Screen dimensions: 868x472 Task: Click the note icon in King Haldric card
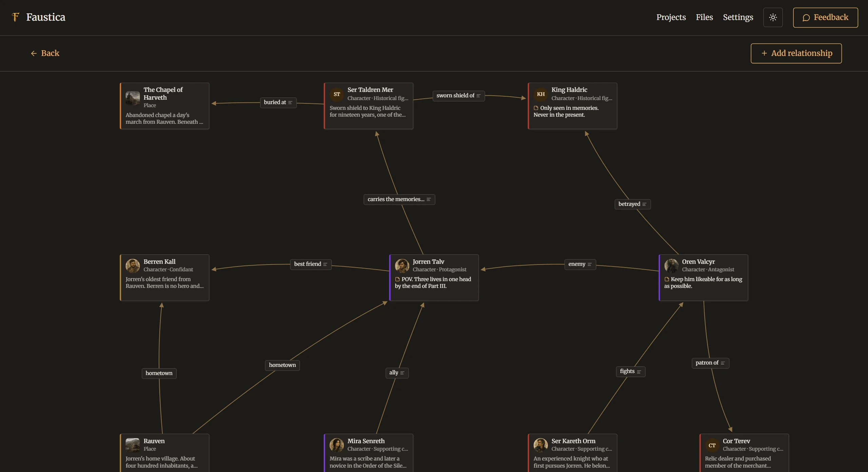click(536, 108)
